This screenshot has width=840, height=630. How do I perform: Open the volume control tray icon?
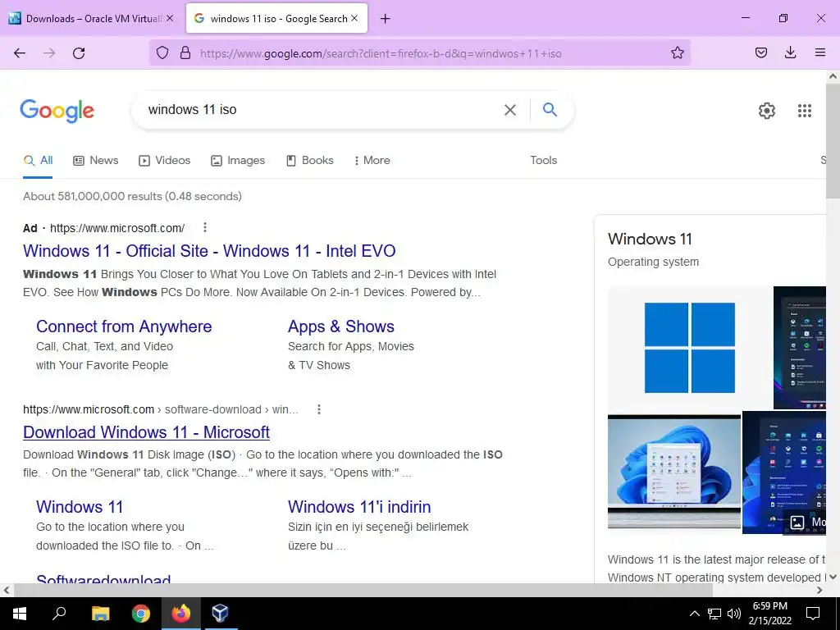coord(734,614)
